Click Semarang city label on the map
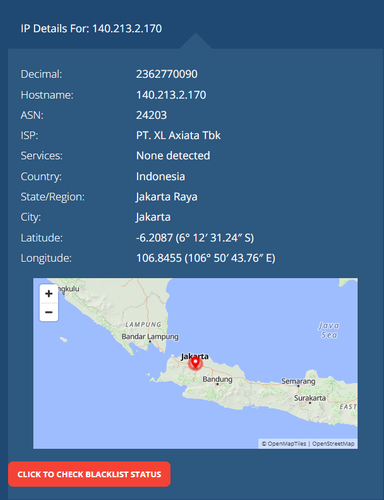384x500 pixels. 298,381
